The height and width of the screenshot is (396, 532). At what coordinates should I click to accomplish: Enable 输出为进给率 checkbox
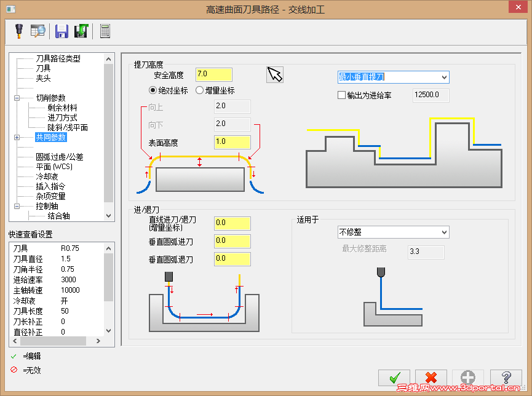(342, 95)
